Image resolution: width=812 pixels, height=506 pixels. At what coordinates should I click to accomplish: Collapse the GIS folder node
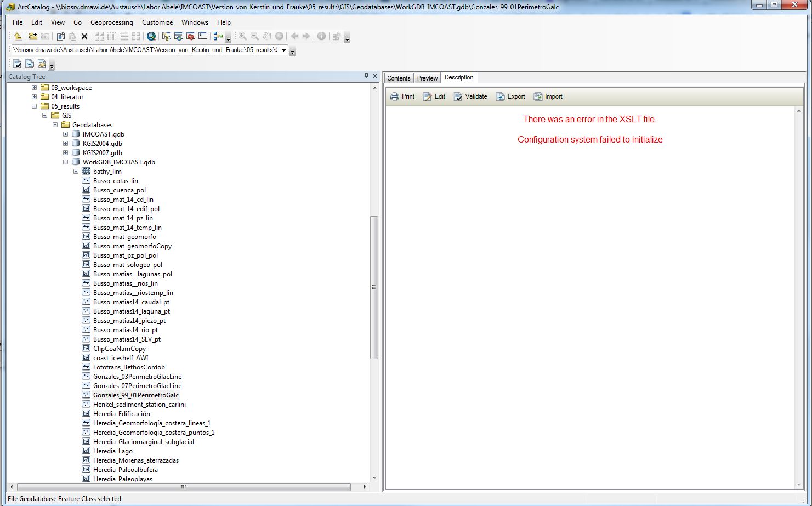44,116
